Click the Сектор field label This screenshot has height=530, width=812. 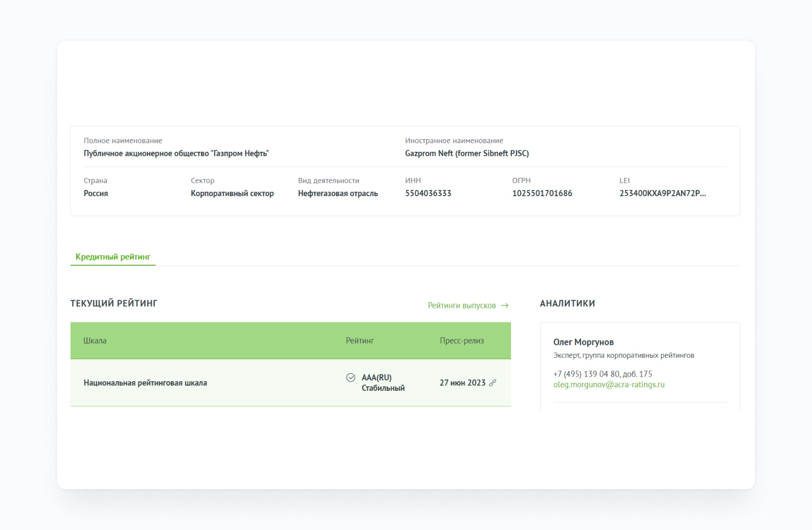[202, 180]
